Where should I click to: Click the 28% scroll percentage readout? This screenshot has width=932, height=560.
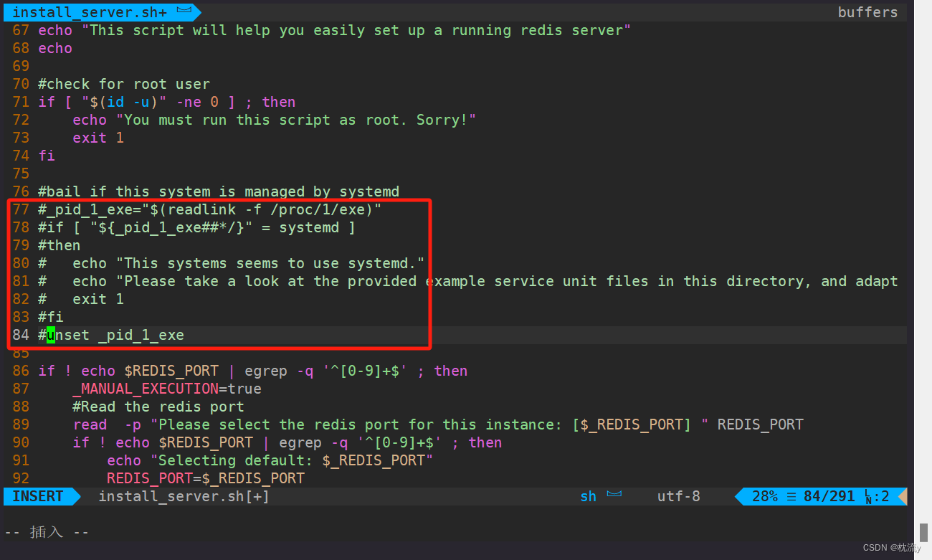pyautogui.click(x=764, y=496)
